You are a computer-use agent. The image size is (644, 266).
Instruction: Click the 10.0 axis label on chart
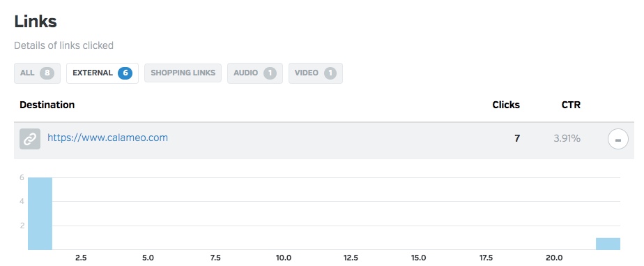click(x=284, y=258)
